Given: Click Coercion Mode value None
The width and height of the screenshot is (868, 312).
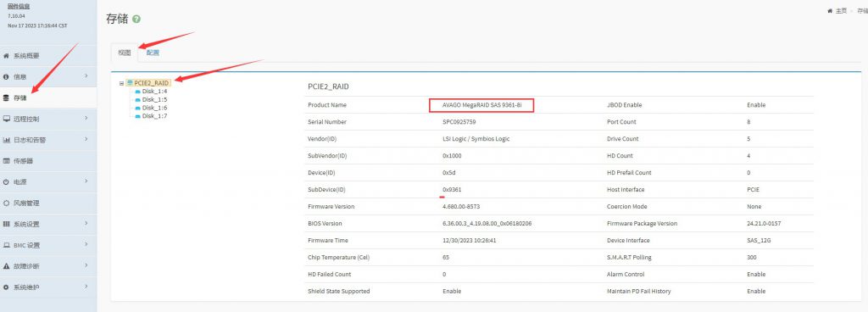Looking at the screenshot, I should pyautogui.click(x=754, y=206).
